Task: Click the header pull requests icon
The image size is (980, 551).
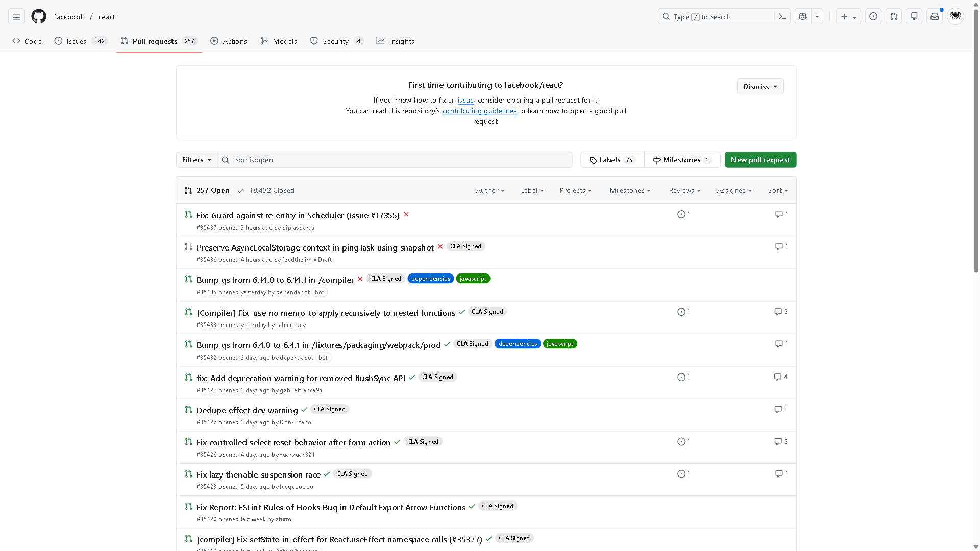Action: click(x=894, y=17)
